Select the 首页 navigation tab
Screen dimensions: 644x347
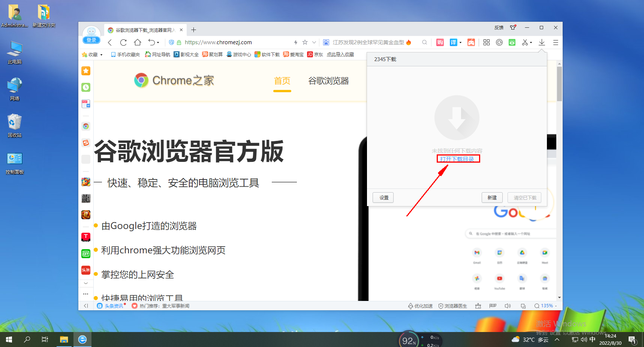(x=282, y=81)
